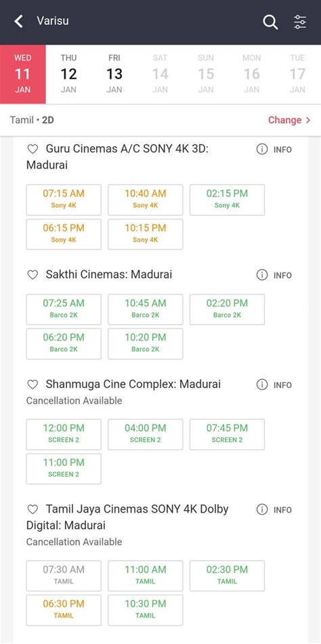
Task: Choose the 04:00 PM Screen 2 showtime
Action: point(146,434)
